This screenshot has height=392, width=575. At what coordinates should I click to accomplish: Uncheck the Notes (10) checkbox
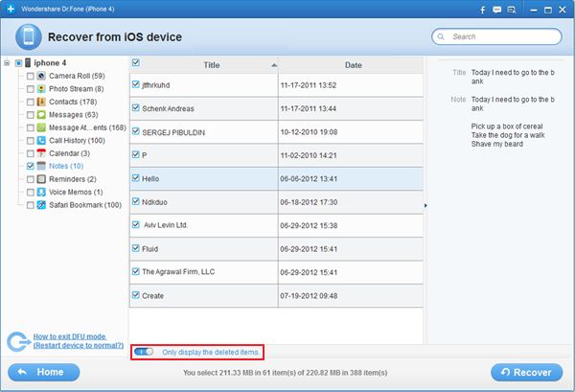point(31,167)
